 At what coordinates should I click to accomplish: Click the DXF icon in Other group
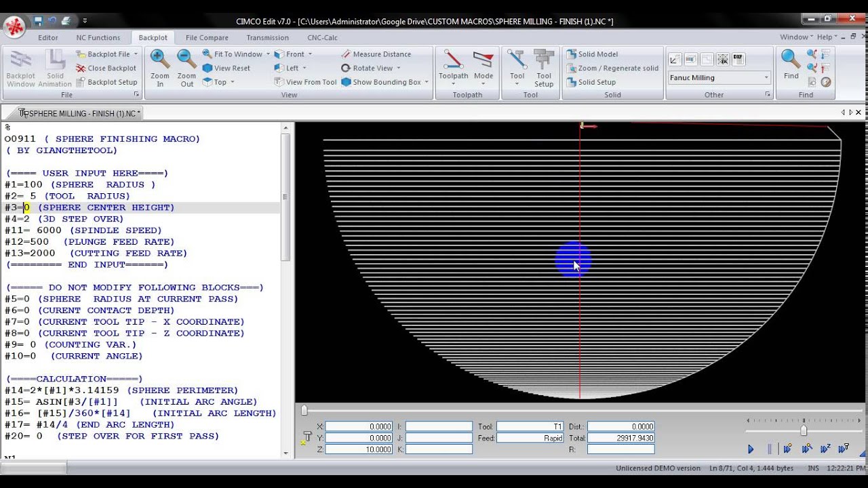(x=739, y=59)
